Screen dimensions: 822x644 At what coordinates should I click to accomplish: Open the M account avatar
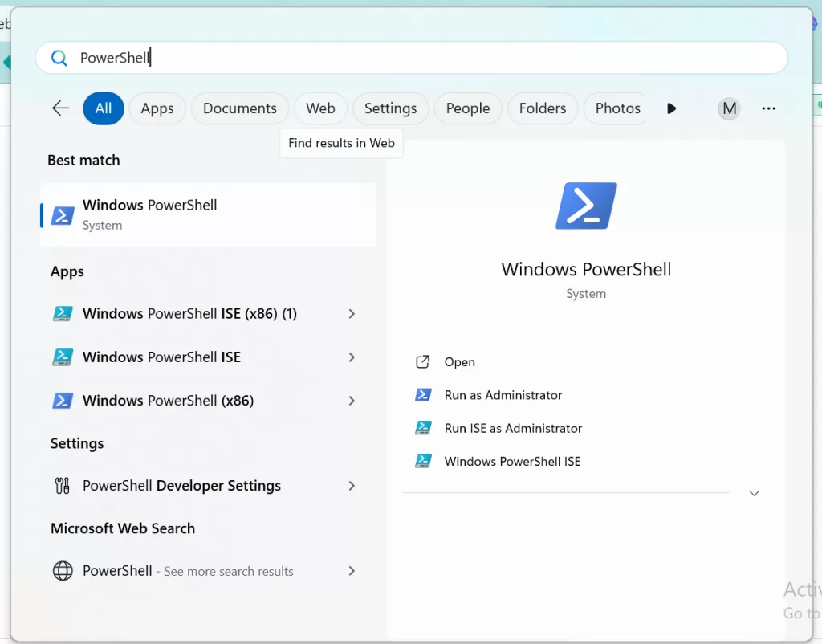tap(729, 108)
